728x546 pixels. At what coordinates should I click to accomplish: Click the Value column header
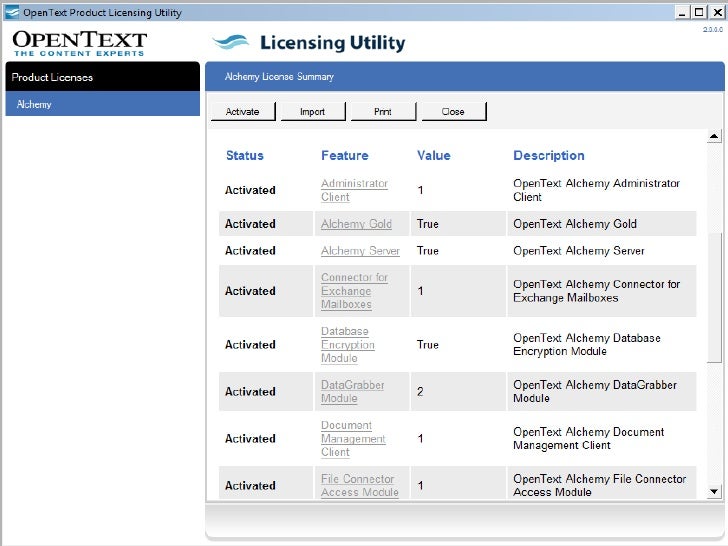click(x=434, y=156)
